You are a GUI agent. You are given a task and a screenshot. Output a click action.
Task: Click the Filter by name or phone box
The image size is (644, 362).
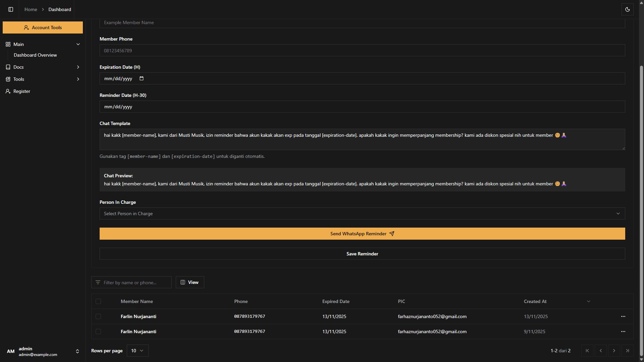131,282
